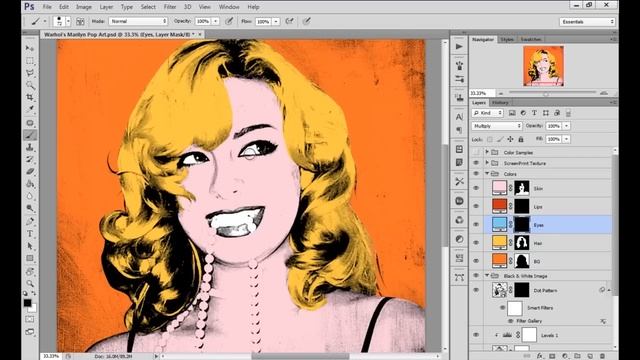Screen dimensions: 640x360
Task: Select the Rectangle shape tool
Action: point(29,258)
